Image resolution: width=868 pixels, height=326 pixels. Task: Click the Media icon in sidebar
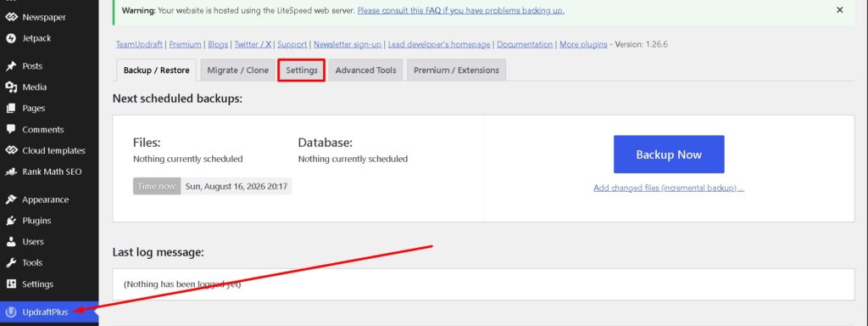click(10, 87)
